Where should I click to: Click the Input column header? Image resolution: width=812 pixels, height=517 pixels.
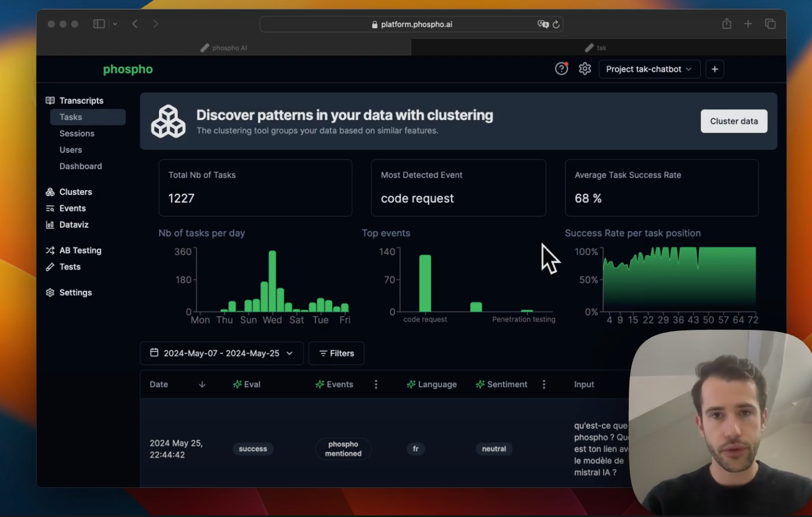(584, 384)
